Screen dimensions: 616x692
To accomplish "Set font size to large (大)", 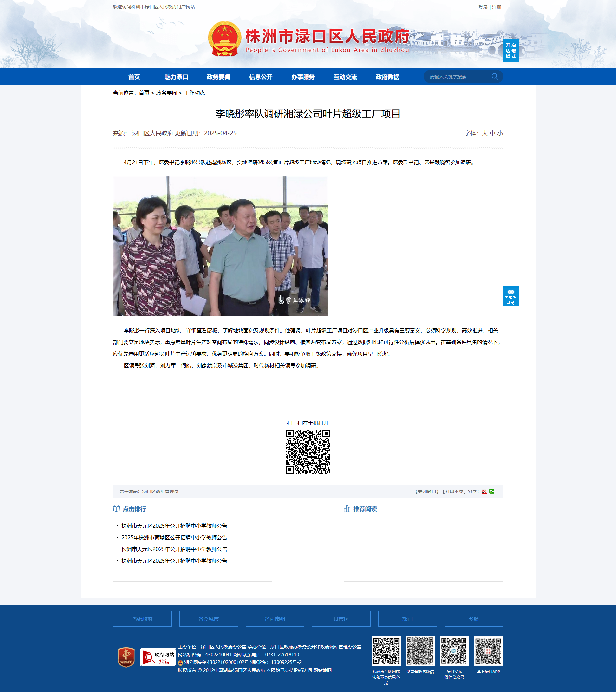I will [x=485, y=133].
